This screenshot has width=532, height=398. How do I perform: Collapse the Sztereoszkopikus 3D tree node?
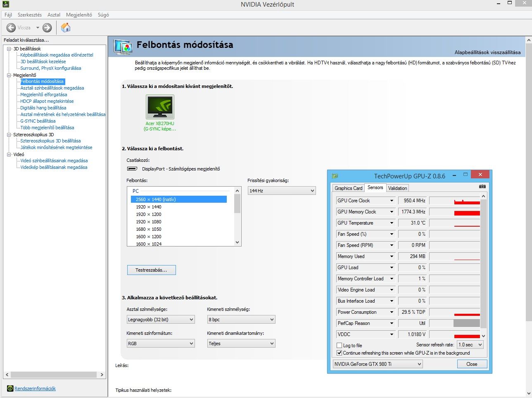(x=9, y=135)
